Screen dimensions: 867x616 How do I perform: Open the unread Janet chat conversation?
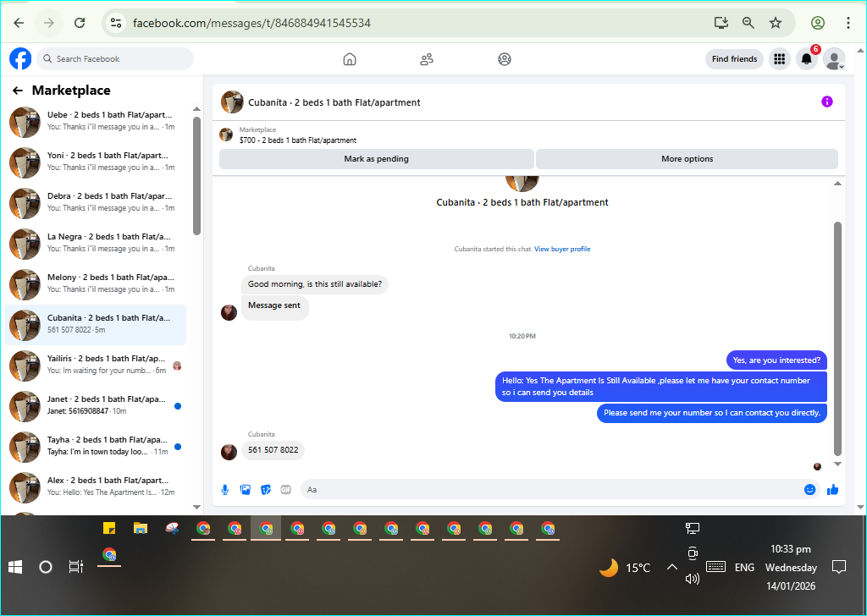coord(95,406)
